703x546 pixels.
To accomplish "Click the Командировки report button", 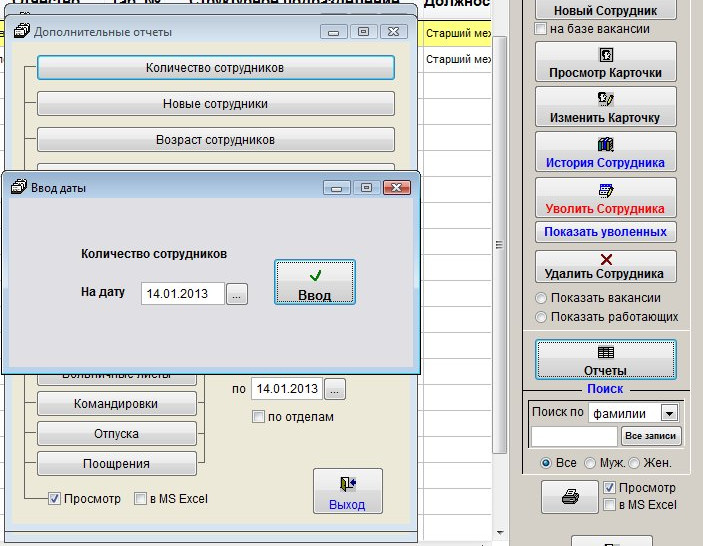I will pyautogui.click(x=117, y=403).
